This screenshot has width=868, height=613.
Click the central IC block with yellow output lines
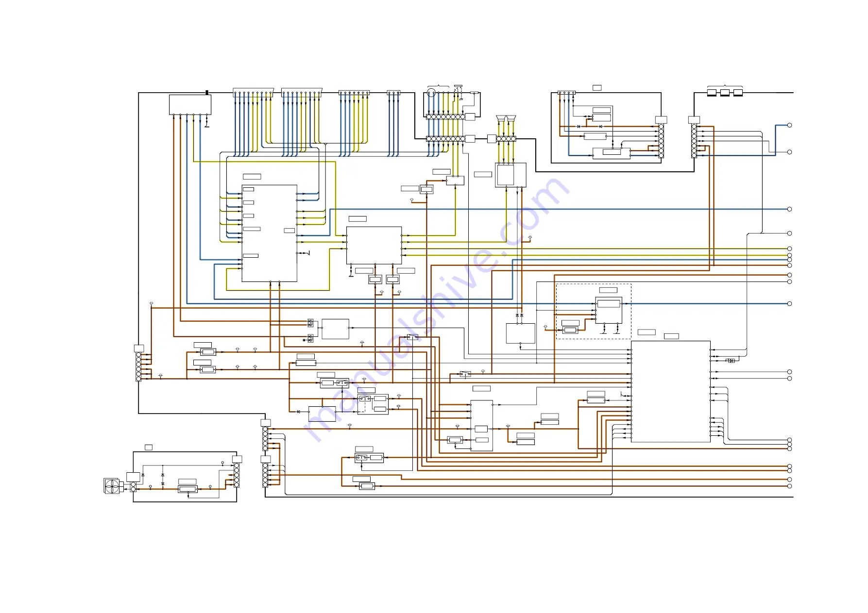tap(374, 245)
